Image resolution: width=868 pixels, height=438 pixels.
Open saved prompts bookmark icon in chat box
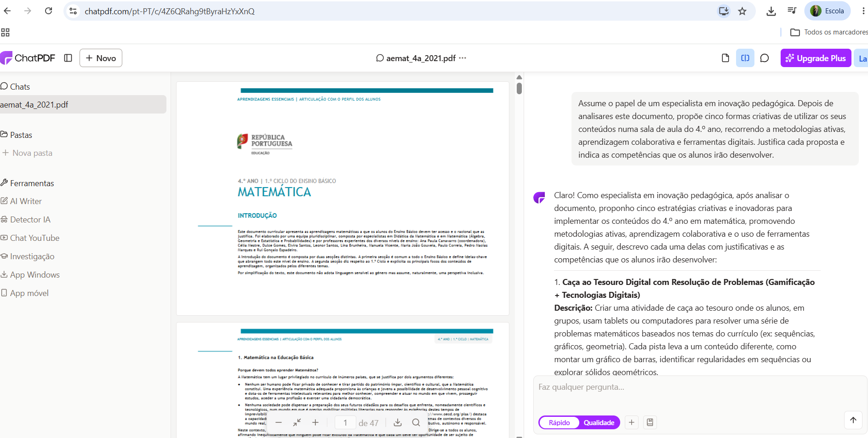650,422
